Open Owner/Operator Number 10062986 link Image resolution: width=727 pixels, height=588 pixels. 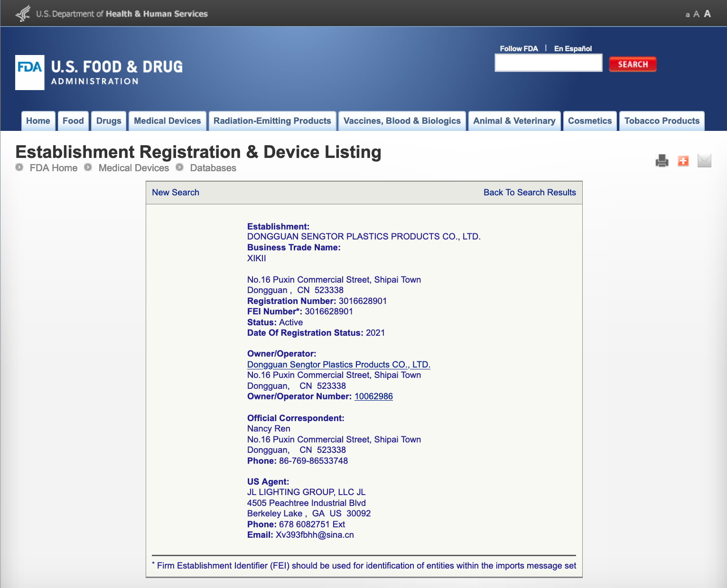point(373,396)
